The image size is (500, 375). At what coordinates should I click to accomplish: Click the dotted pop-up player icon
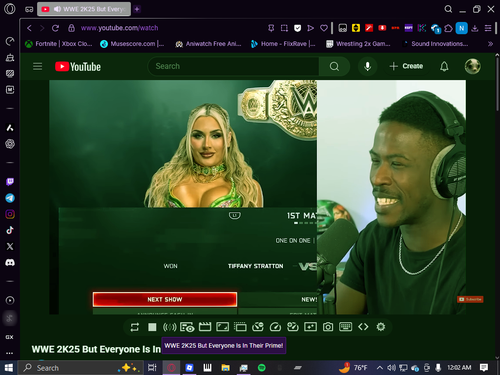click(240, 327)
